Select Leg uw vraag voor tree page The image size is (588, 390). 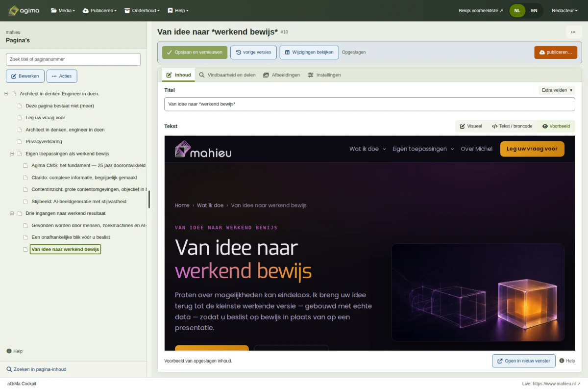45,118
